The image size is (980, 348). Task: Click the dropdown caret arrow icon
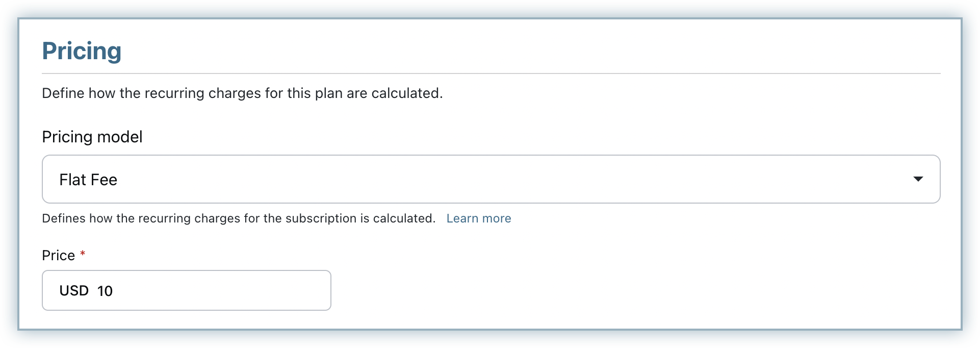pos(918,179)
